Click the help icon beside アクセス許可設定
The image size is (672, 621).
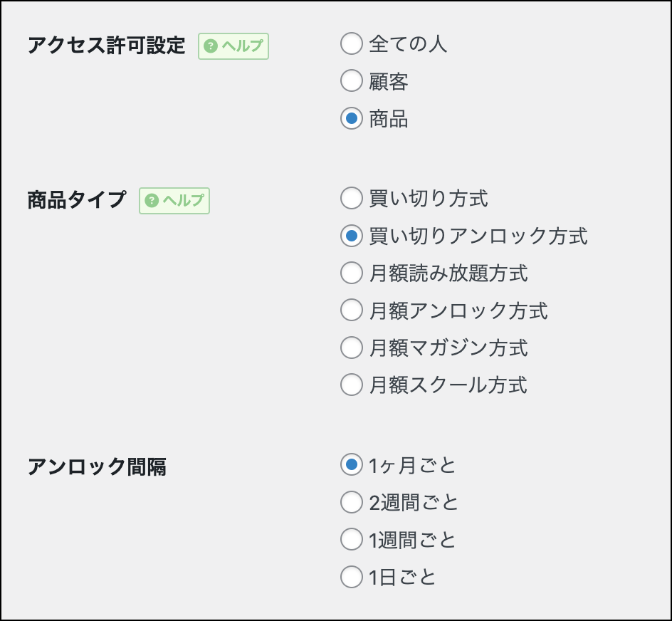[211, 47]
